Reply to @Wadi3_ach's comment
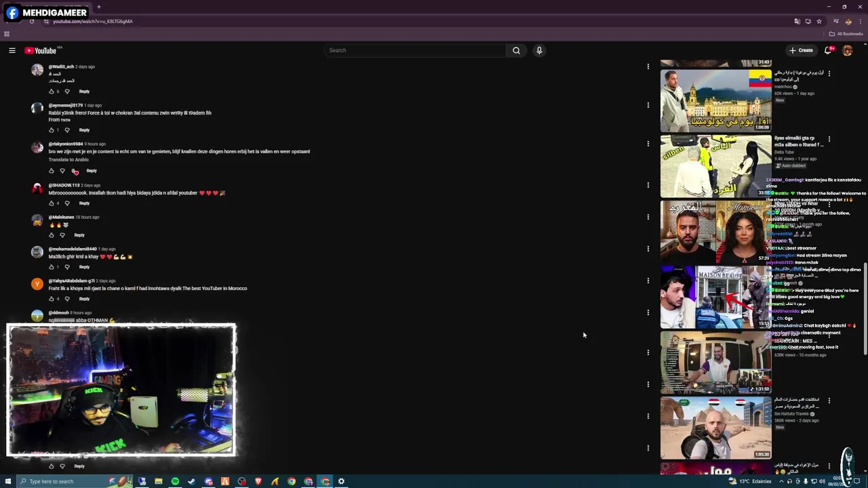 (84, 91)
